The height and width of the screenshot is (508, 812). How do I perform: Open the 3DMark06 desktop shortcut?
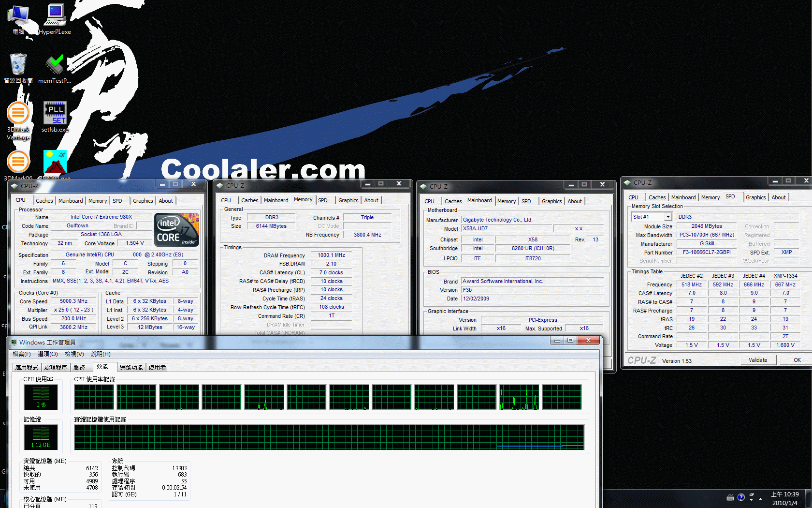[x=18, y=165]
